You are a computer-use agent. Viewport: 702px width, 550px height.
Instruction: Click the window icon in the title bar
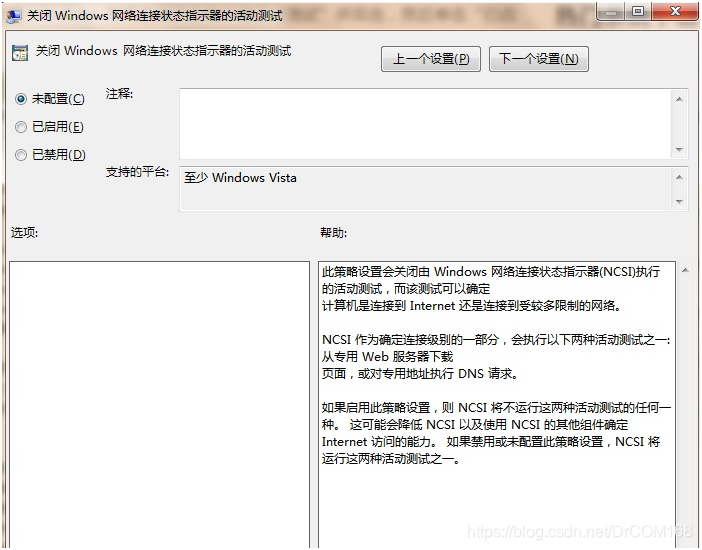tap(13, 16)
